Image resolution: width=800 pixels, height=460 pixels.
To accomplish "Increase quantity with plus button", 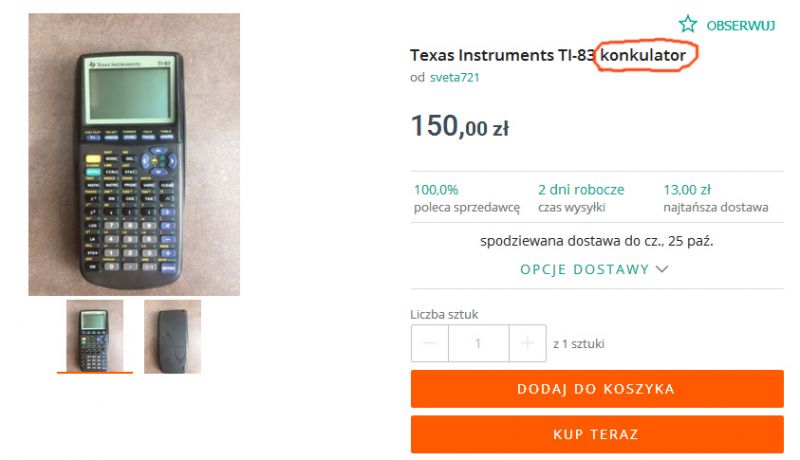I will click(528, 343).
